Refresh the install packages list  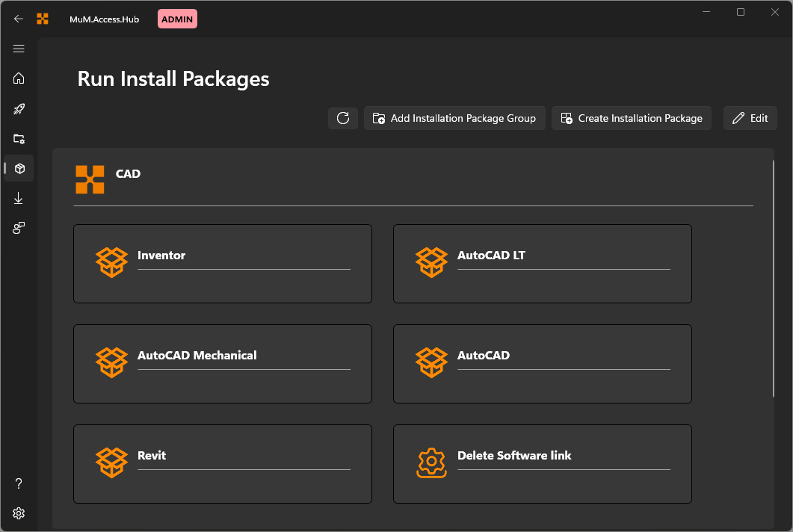343,118
